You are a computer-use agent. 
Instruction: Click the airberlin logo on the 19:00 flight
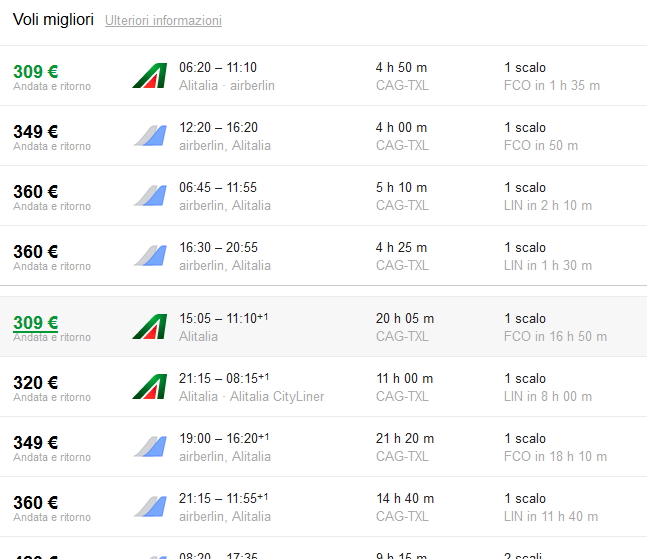coord(149,447)
